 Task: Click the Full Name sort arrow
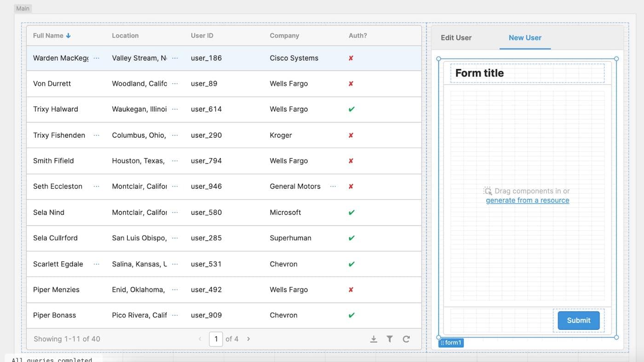[69, 35]
